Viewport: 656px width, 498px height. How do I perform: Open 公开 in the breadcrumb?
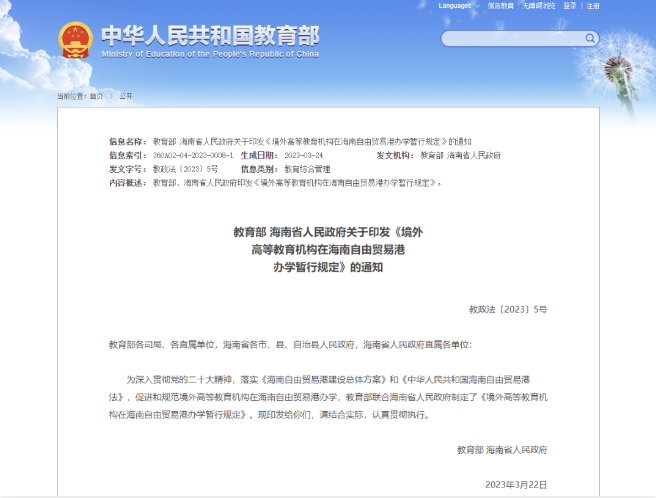126,96
